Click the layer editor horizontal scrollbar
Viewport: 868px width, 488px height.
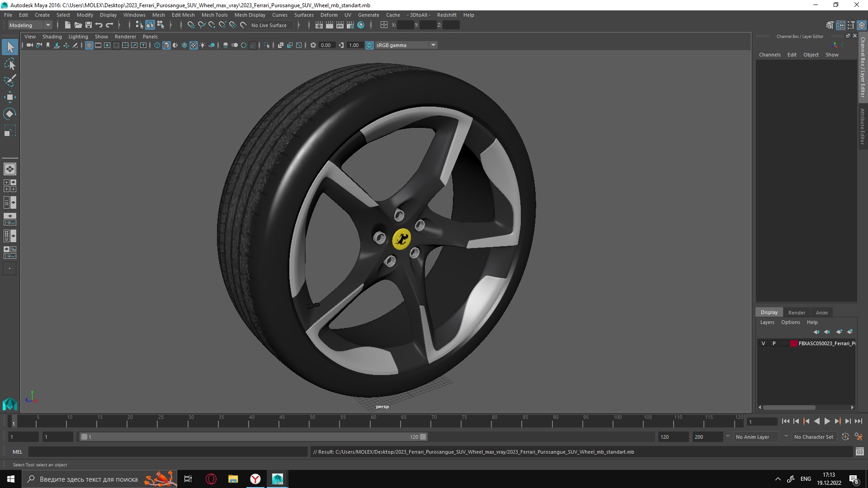789,407
